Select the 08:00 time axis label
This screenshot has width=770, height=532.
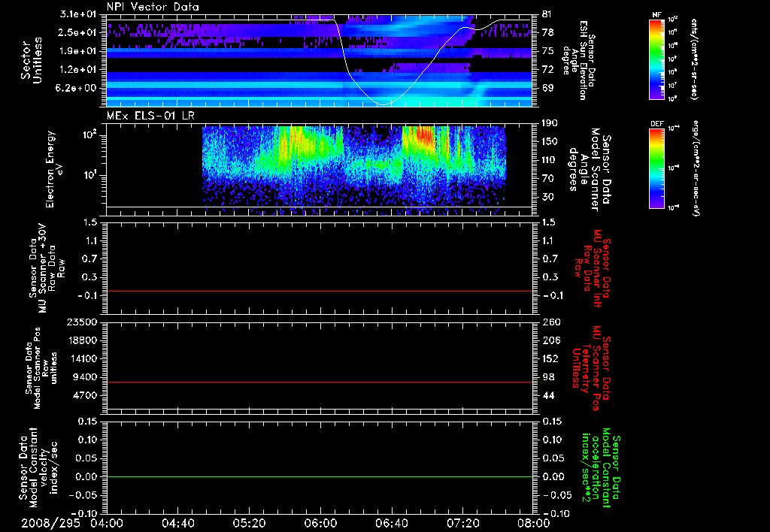pyautogui.click(x=535, y=523)
